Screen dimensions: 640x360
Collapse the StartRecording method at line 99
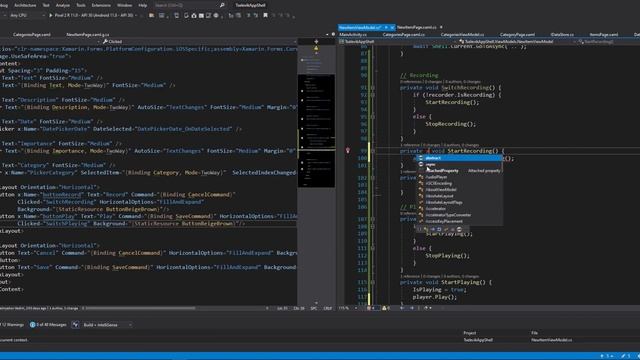pos(373,151)
